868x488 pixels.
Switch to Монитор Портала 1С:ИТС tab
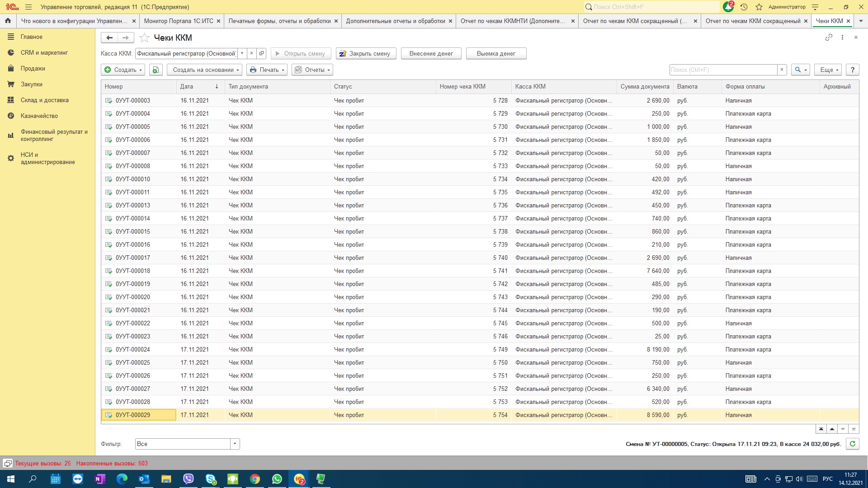click(x=179, y=21)
